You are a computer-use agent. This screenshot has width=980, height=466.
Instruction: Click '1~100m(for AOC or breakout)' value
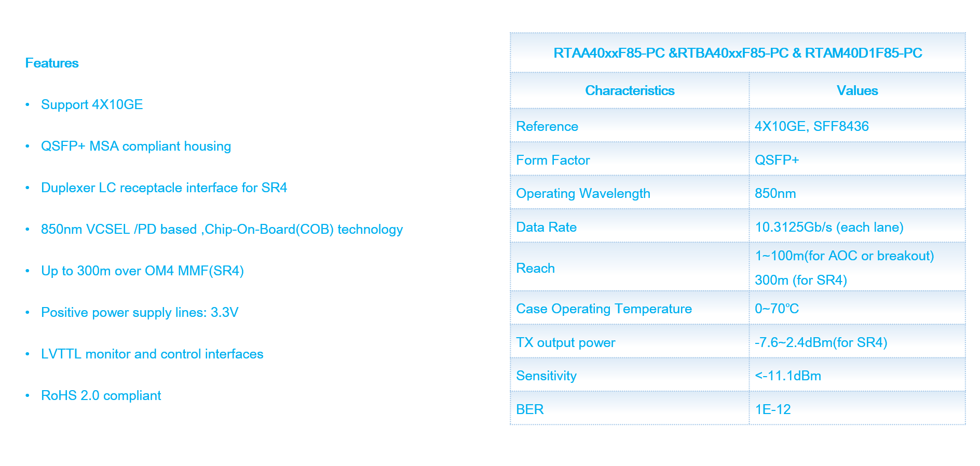coord(845,256)
